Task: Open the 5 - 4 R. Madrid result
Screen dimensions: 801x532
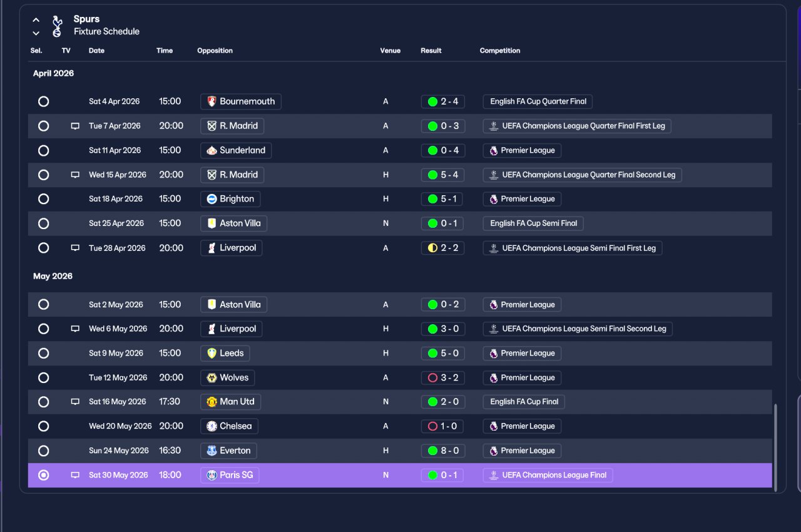Action: click(442, 175)
